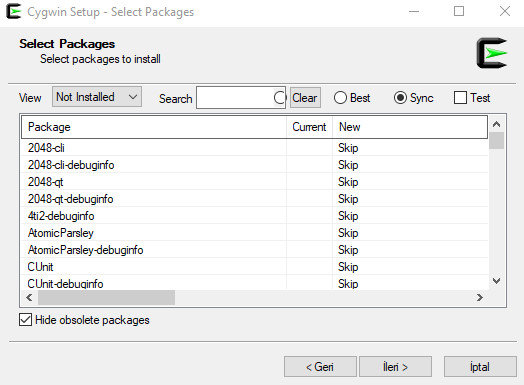Maximize the Cygwin Setup window
This screenshot has width=524, height=385.
click(x=459, y=12)
